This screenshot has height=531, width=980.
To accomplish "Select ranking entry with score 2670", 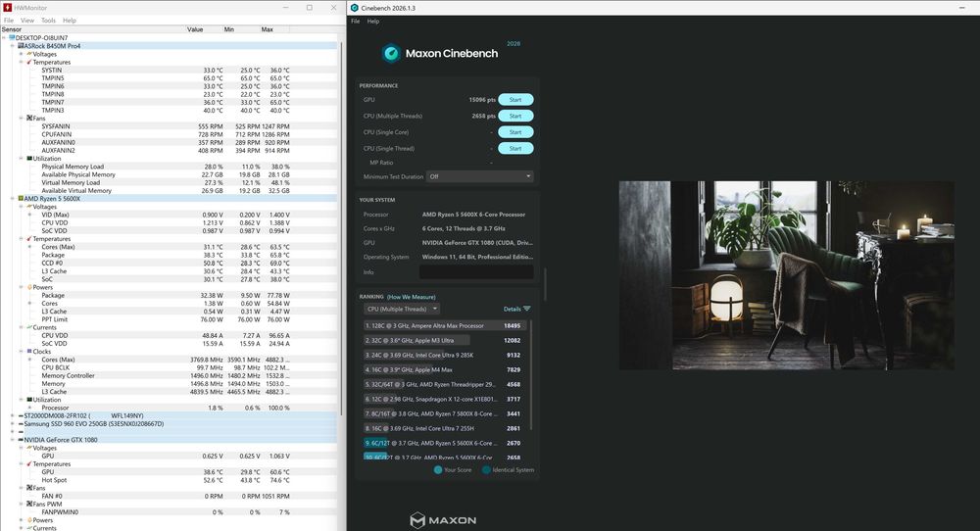I will pyautogui.click(x=445, y=443).
